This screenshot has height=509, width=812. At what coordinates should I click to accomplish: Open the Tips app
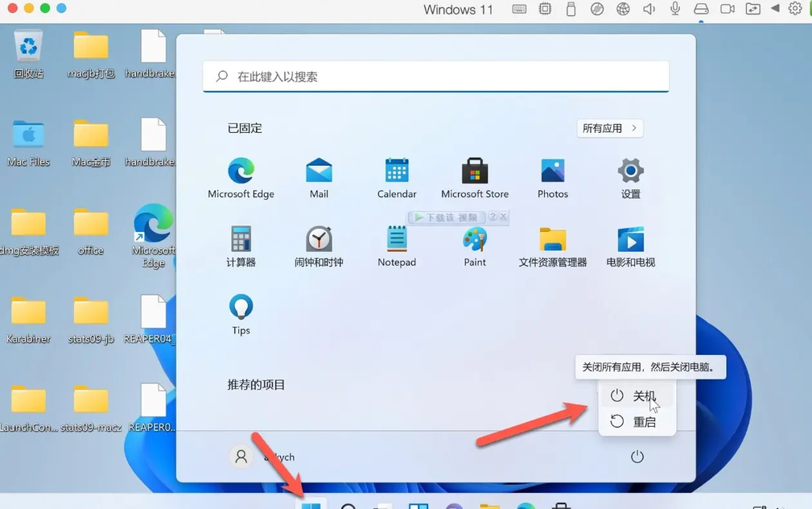click(241, 315)
